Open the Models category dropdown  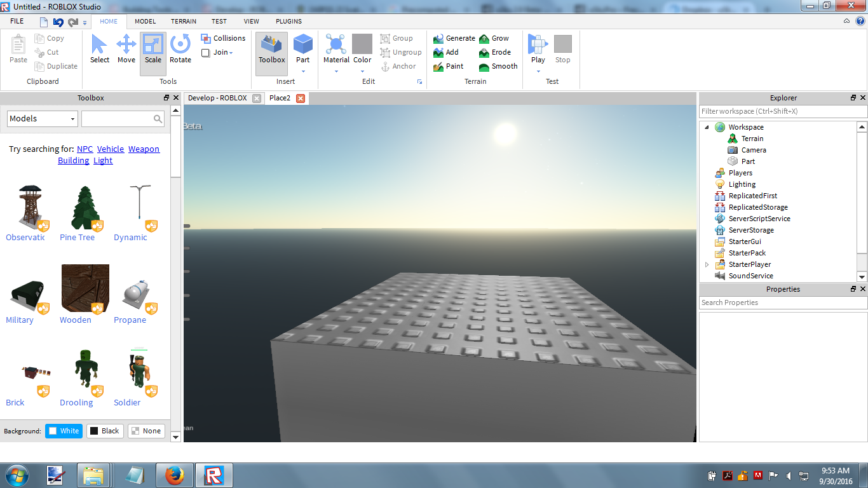tap(43, 119)
